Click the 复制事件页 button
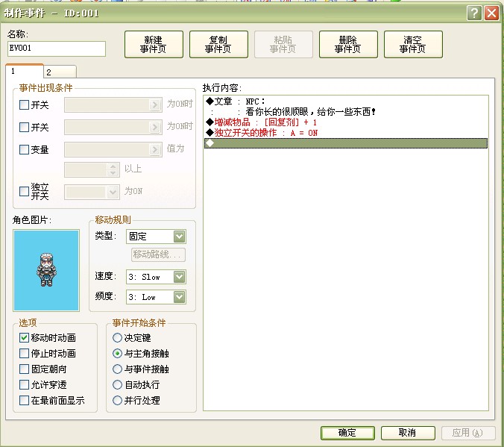 point(218,45)
